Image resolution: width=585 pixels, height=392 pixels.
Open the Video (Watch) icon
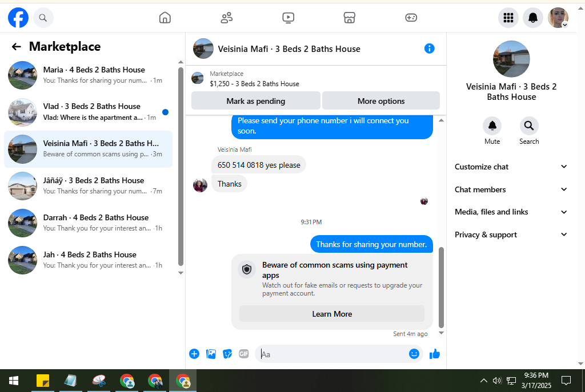[288, 18]
